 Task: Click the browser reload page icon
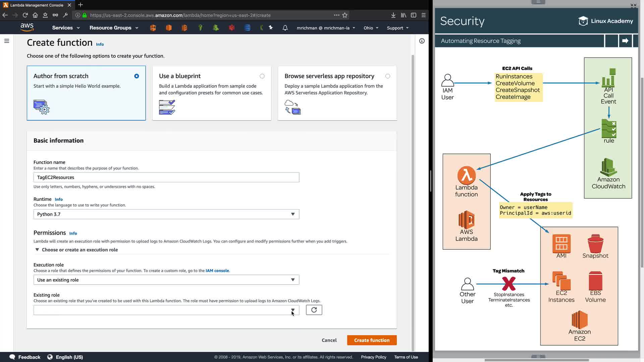click(x=25, y=15)
